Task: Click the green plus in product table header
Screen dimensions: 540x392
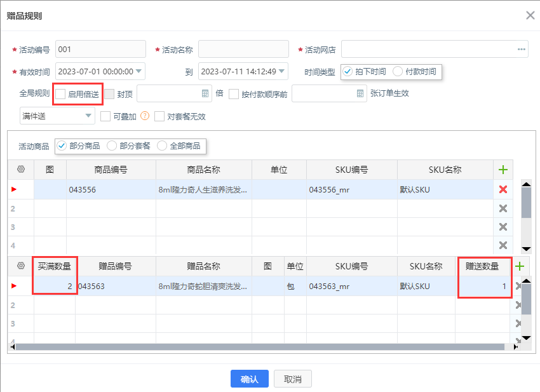Action: pos(503,170)
